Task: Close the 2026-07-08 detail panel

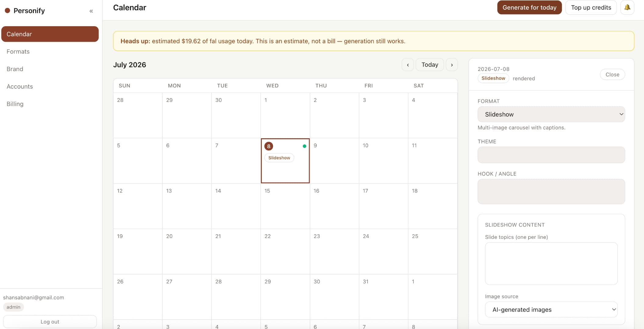Action: tap(612, 74)
